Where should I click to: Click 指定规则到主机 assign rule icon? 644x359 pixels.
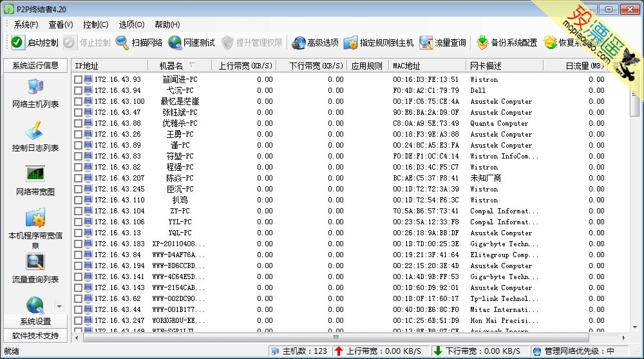click(350, 43)
